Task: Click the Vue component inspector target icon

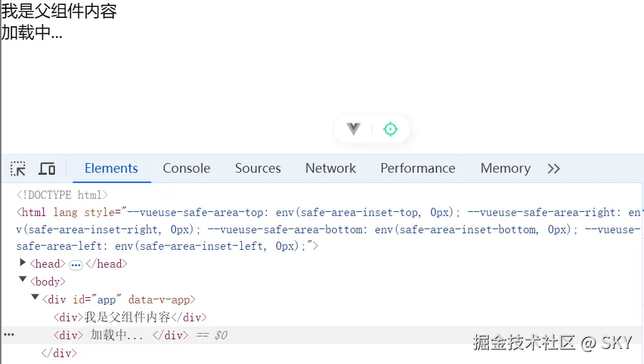Action: click(390, 129)
